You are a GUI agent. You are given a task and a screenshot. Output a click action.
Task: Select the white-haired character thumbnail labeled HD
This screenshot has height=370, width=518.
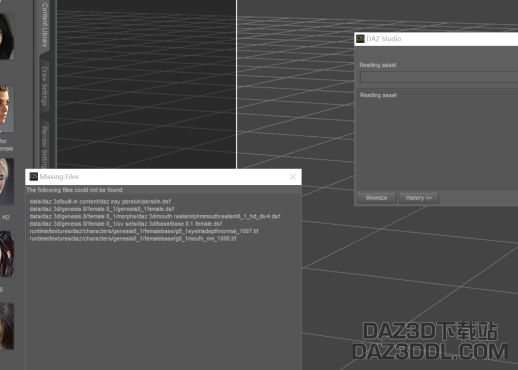pyautogui.click(x=7, y=181)
